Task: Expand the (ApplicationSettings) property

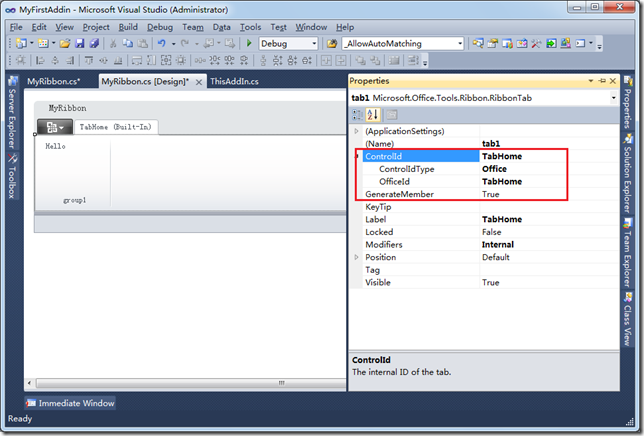Action: (356, 131)
